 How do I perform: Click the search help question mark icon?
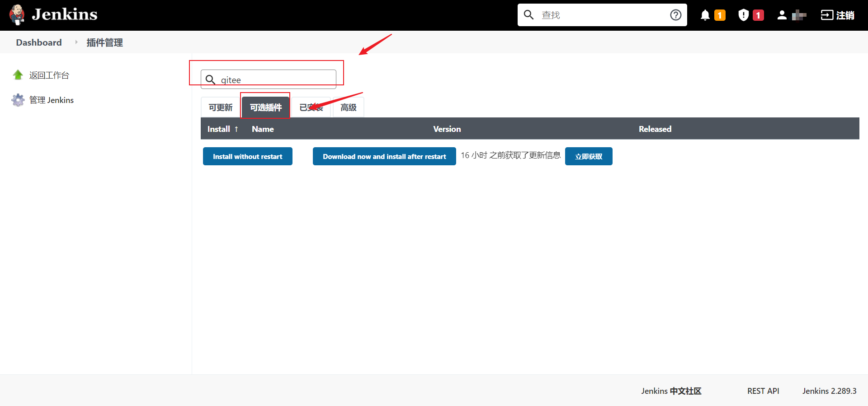point(675,15)
